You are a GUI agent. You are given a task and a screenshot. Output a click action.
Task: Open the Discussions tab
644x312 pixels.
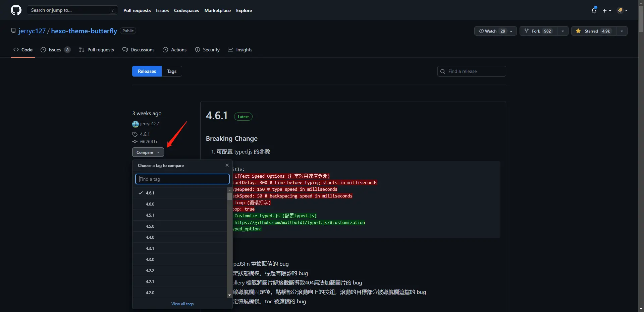(x=139, y=50)
